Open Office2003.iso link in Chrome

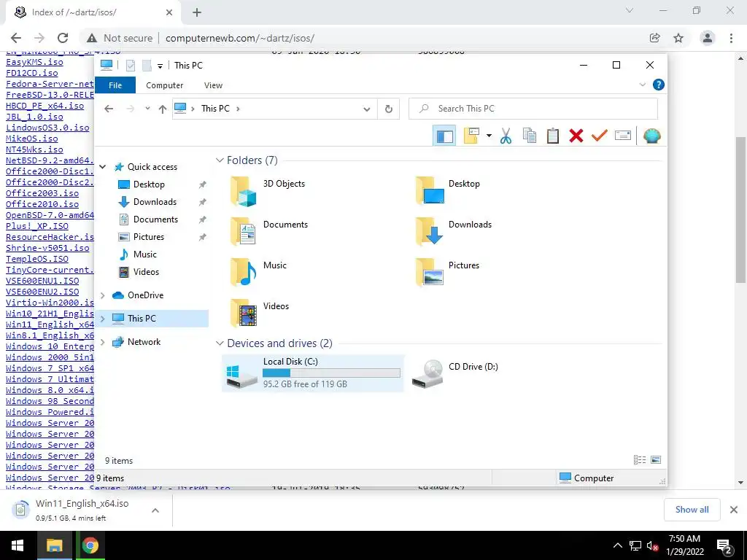tap(42, 193)
